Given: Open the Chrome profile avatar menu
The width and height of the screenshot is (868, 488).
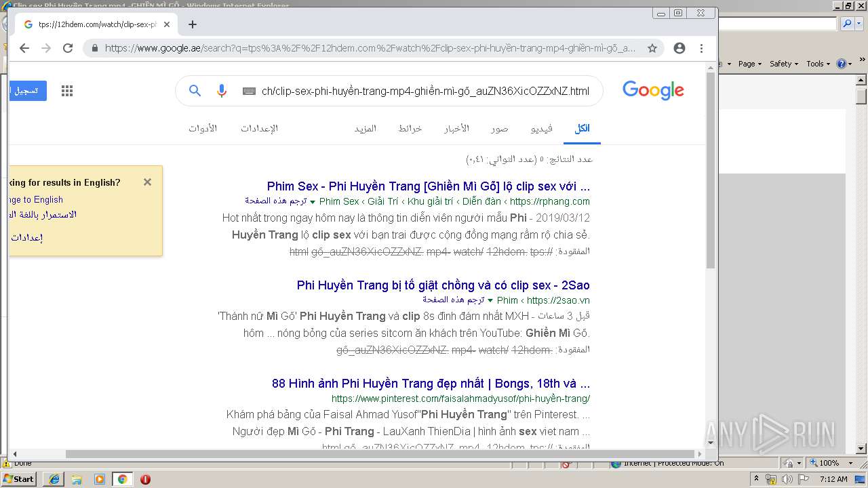Looking at the screenshot, I should (x=679, y=48).
